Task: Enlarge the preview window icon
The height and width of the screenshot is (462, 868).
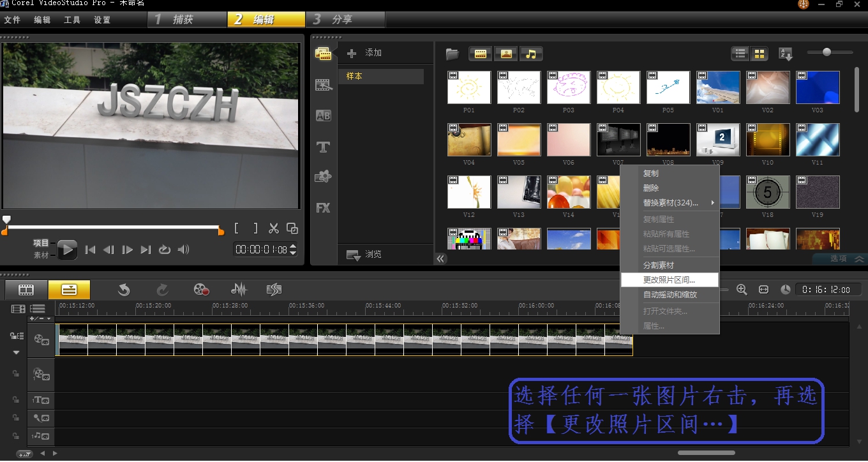Action: click(x=292, y=228)
